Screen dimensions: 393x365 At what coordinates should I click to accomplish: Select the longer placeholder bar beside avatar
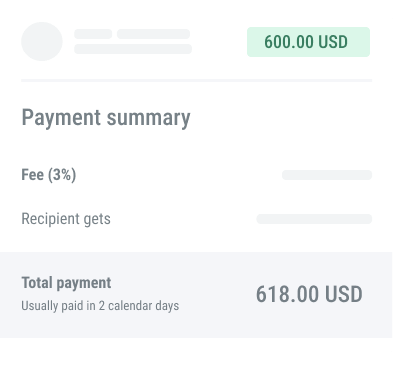(x=153, y=34)
